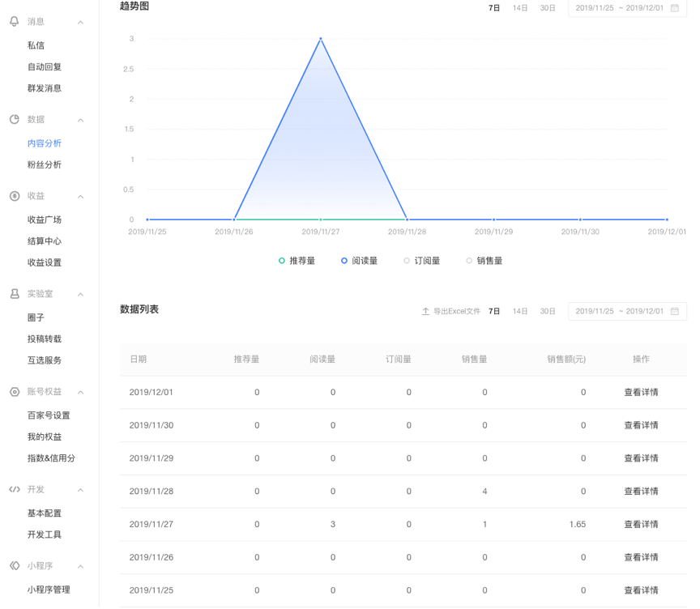Click the 销售量 column header

click(474, 359)
